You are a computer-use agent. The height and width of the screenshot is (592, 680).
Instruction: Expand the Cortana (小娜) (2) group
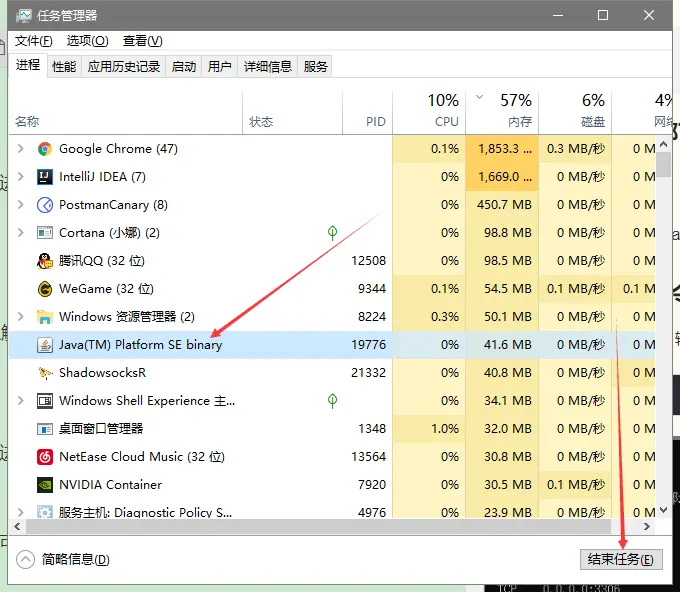pos(20,232)
